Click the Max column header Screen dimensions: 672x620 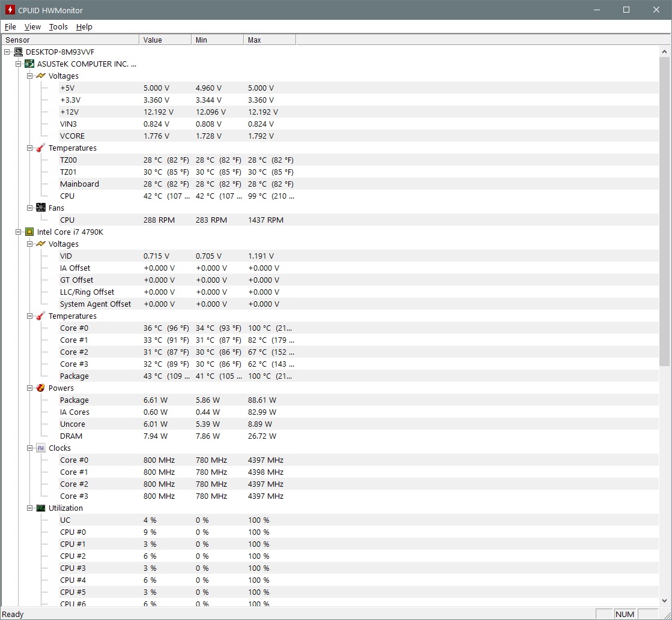(x=270, y=40)
